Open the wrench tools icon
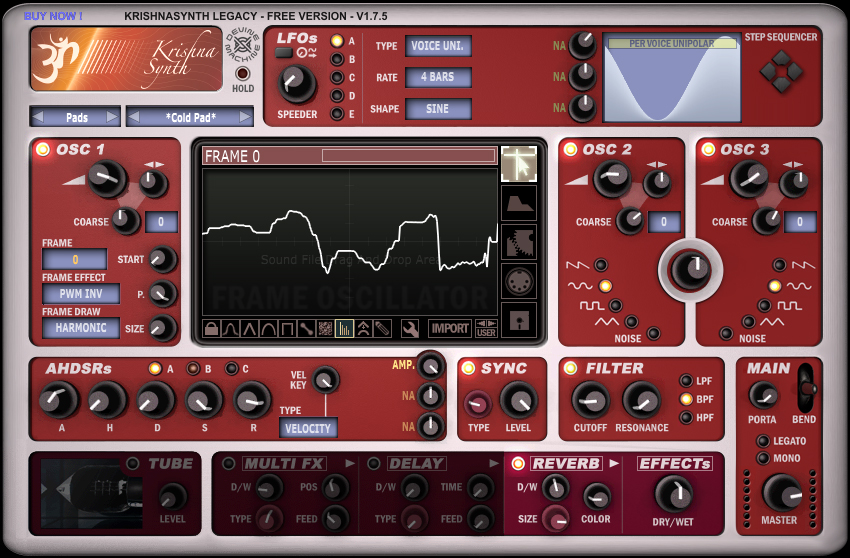Image resolution: width=850 pixels, height=558 pixels. pos(410,329)
